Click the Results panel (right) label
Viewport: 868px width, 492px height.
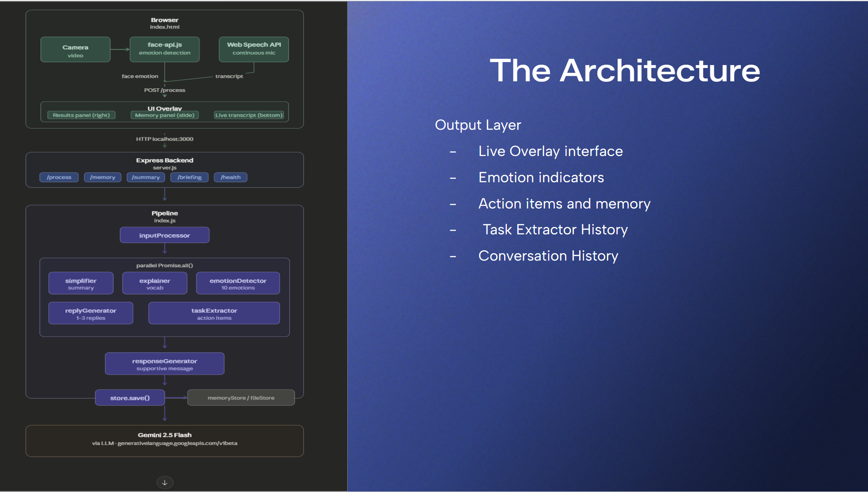point(81,115)
